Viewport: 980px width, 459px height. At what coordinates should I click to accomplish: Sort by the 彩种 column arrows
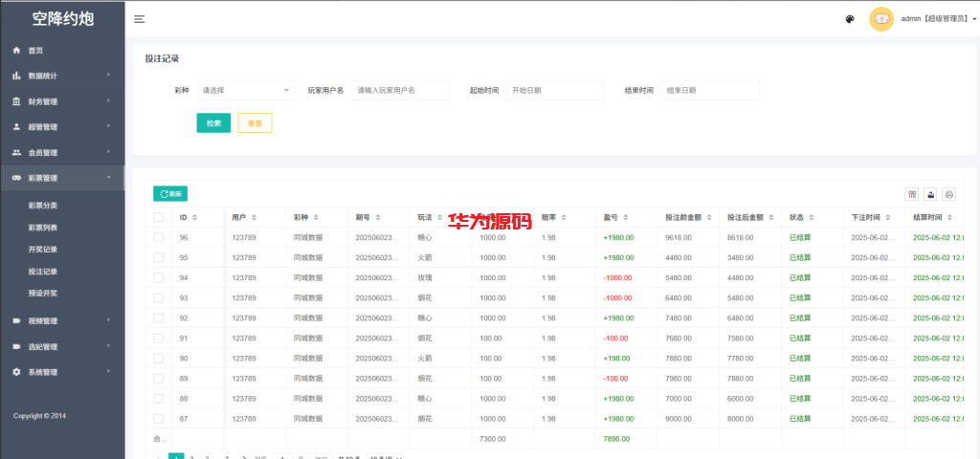point(316,217)
